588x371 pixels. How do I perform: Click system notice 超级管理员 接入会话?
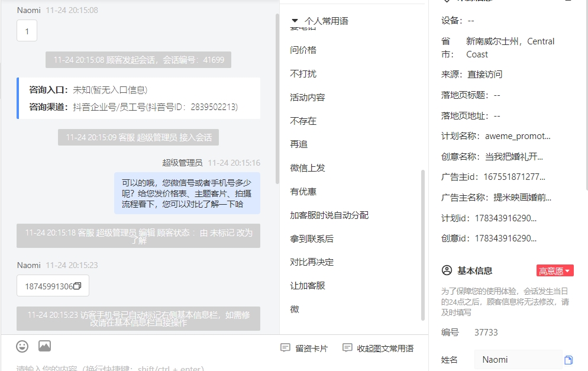point(138,137)
